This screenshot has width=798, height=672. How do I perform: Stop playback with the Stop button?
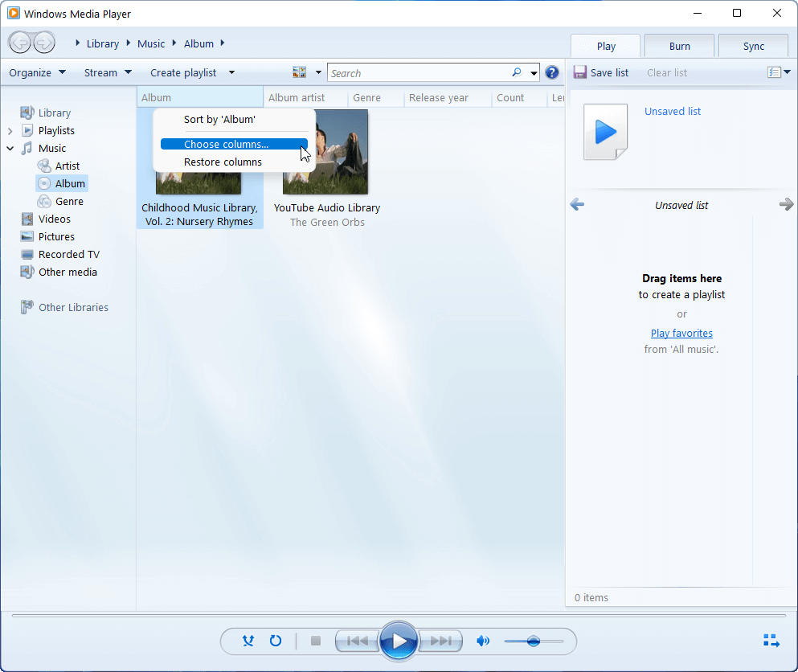point(316,641)
